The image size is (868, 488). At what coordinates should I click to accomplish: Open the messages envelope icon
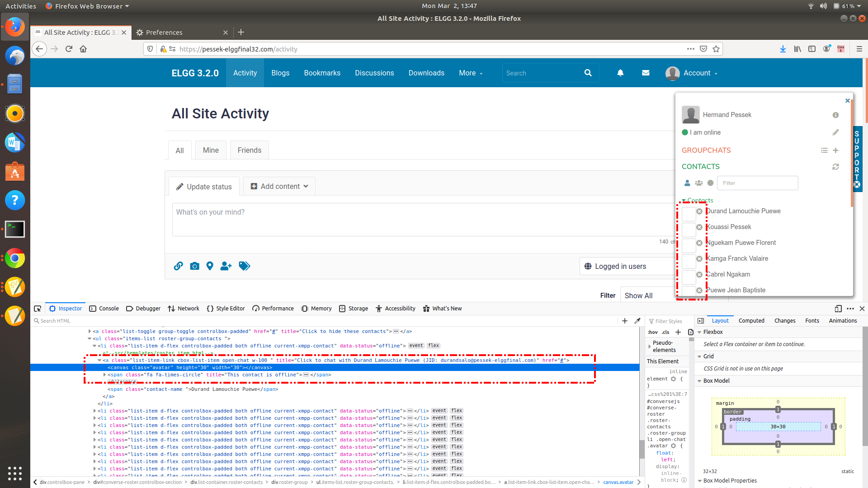click(x=646, y=73)
